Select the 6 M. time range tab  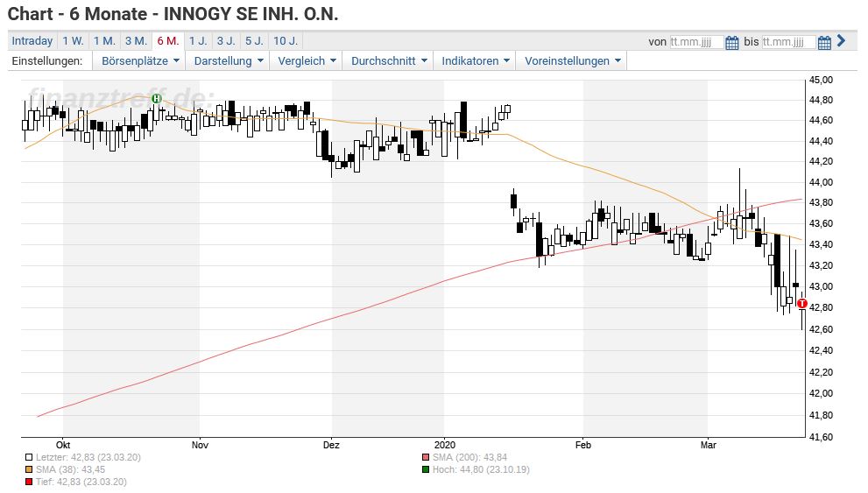pyautogui.click(x=168, y=41)
